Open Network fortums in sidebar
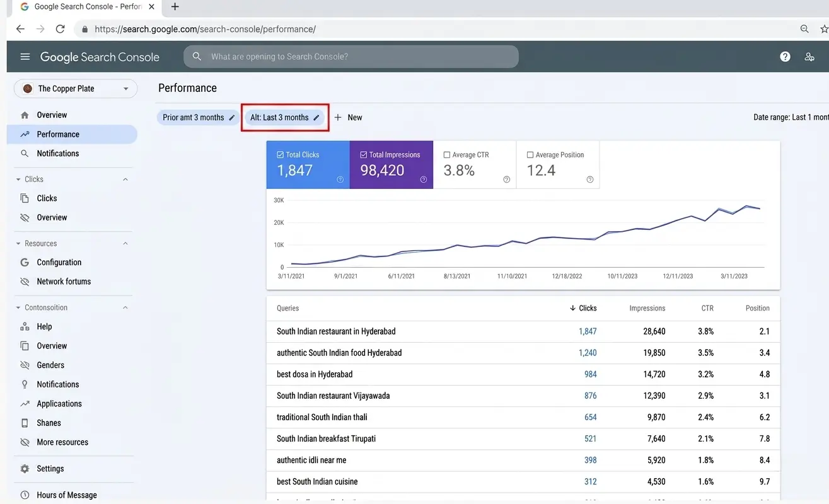The width and height of the screenshot is (829, 504). 64,282
